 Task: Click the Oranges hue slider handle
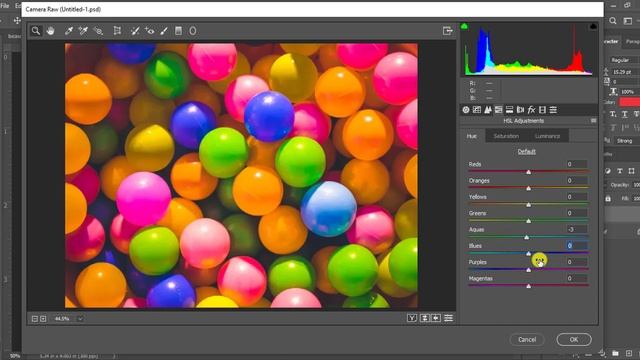coord(529,188)
